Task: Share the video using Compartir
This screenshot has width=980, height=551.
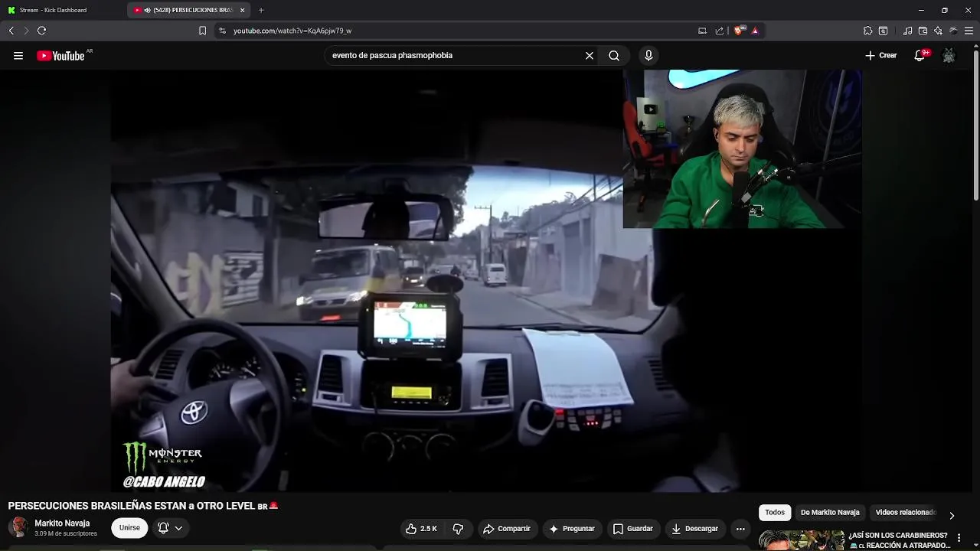Action: pos(506,529)
